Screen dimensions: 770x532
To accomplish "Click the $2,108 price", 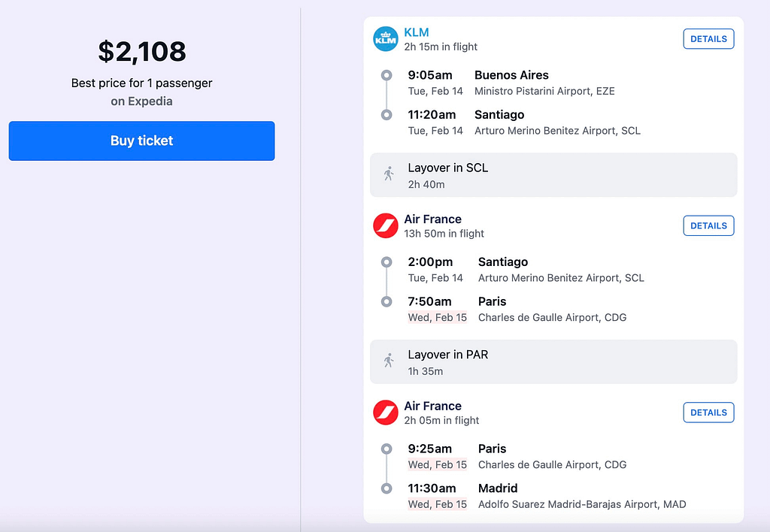I will point(142,52).
